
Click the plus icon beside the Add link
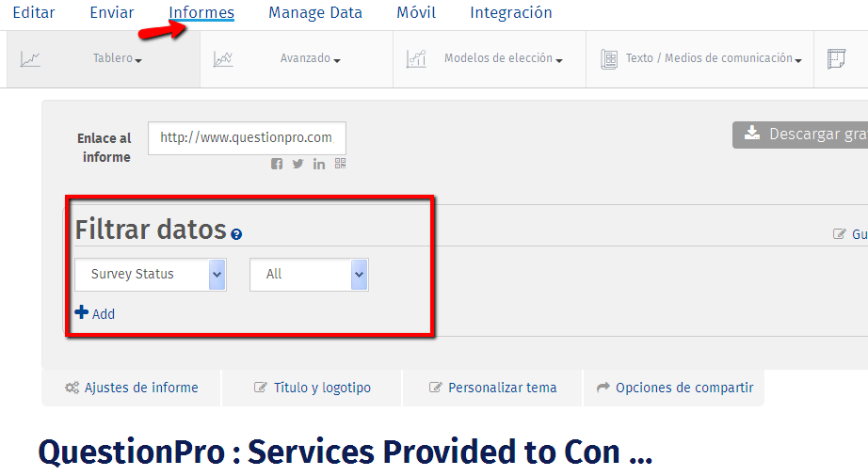click(81, 312)
